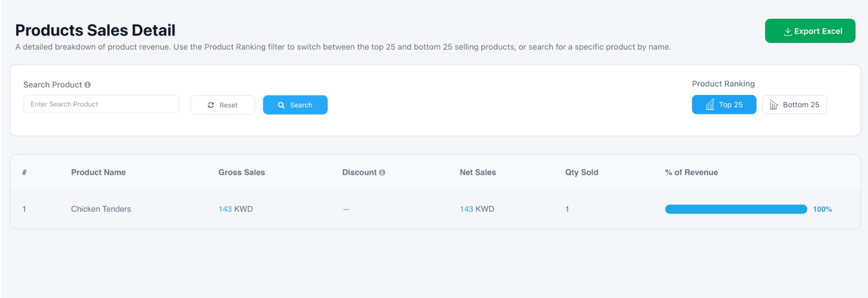Image resolution: width=868 pixels, height=298 pixels.
Task: Click the 100% revenue progress bar
Action: click(x=736, y=209)
